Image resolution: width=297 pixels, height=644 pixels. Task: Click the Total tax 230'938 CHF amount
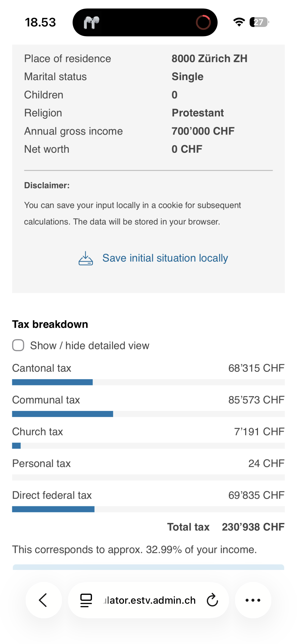(253, 527)
